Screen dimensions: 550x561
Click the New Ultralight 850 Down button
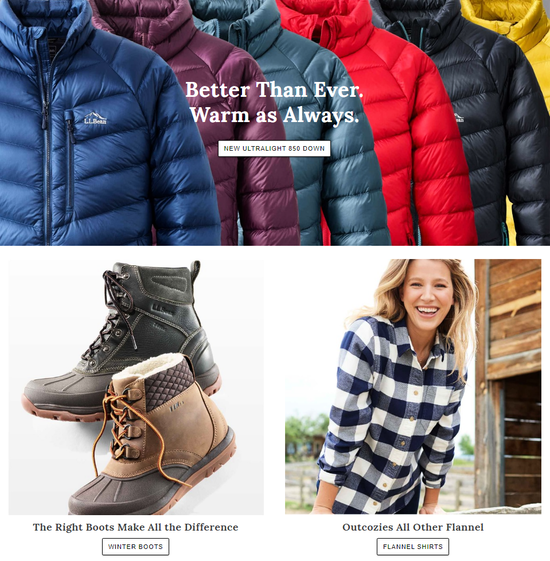tap(274, 148)
